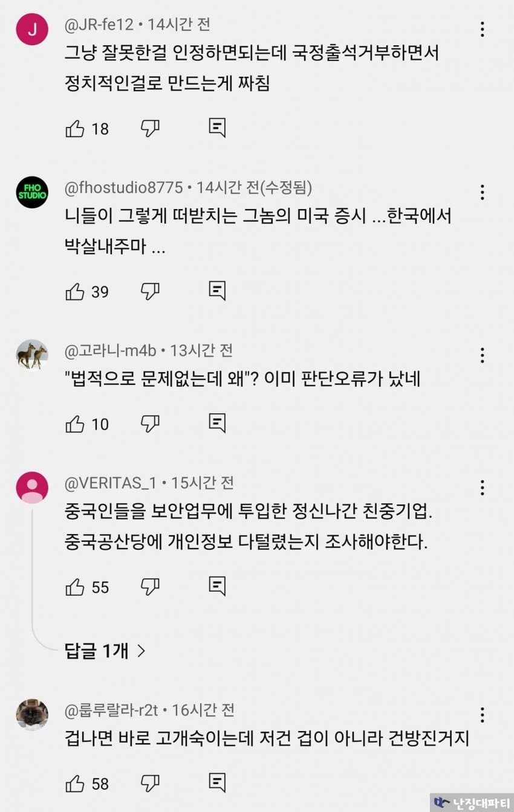This screenshot has height=812, width=514.
Task: Reply to the @JR-fe12 comment
Action: click(x=217, y=127)
